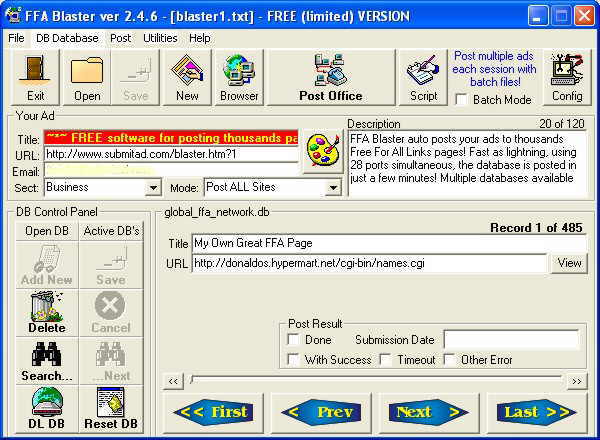The height and width of the screenshot is (440, 600).
Task: Toggle the Timeout checkbox
Action: 385,359
